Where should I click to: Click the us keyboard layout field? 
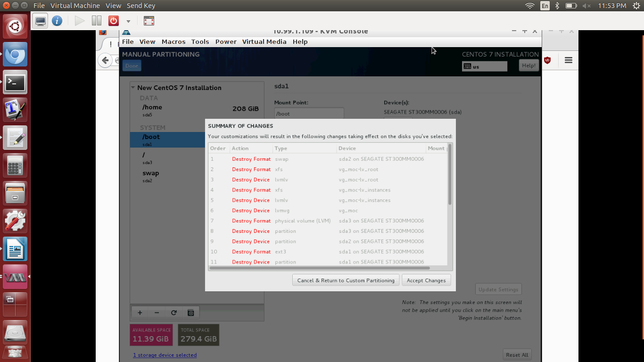coord(485,66)
